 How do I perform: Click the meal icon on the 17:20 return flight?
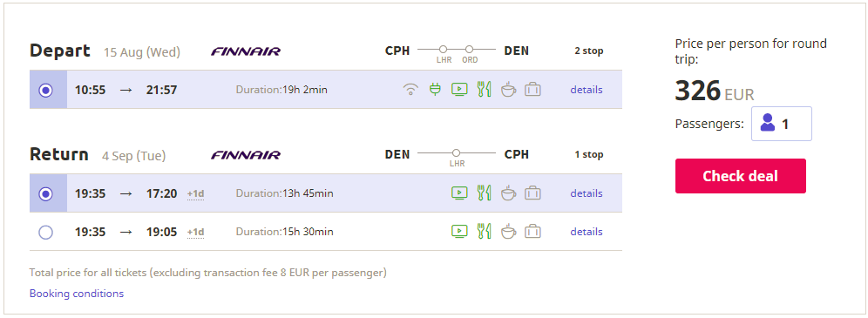pos(485,193)
